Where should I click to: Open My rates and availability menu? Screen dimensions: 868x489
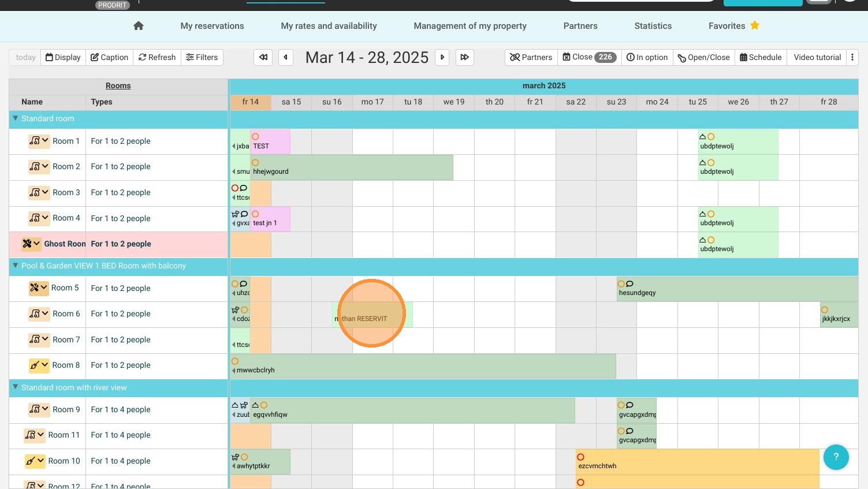(x=329, y=26)
